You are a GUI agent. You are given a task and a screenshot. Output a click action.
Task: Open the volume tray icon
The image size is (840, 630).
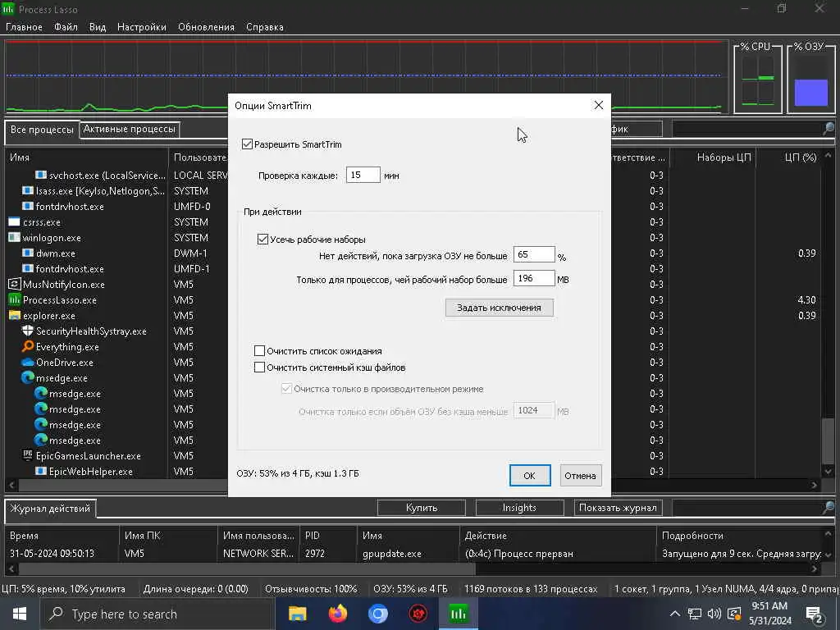[x=714, y=614]
